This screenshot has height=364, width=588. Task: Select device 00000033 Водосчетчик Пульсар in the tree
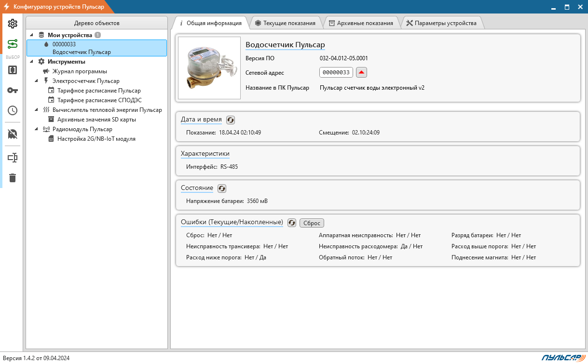(96, 48)
